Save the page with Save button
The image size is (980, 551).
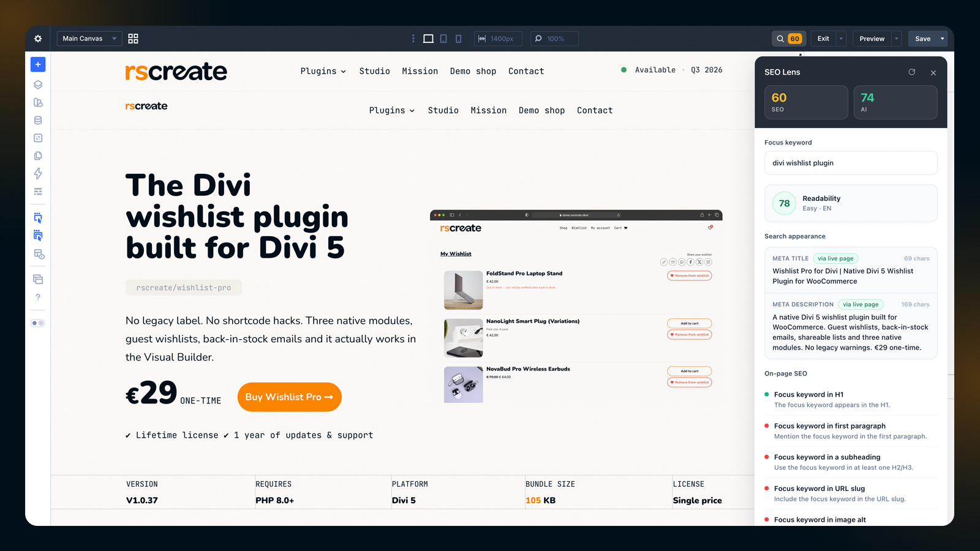click(923, 39)
